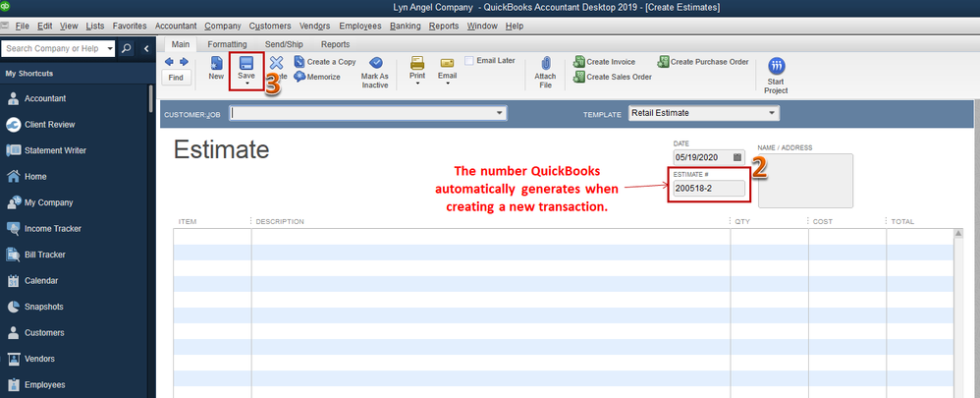Open the Lists menu

[95, 27]
